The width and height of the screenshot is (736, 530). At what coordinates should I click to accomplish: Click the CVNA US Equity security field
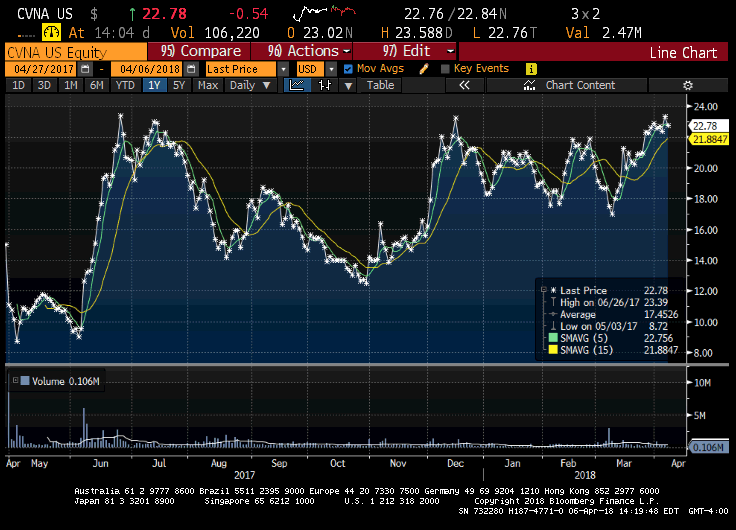[76, 52]
